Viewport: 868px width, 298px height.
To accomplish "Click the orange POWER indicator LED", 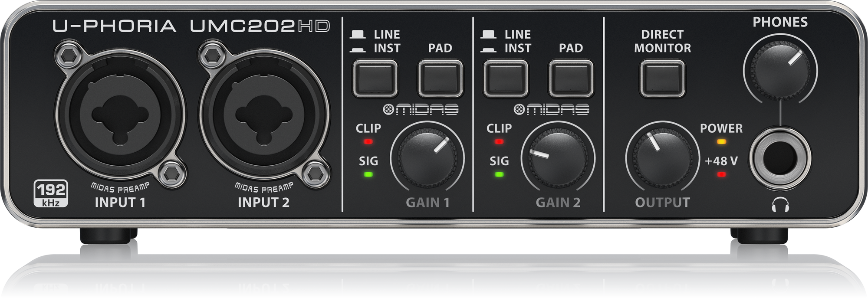I will [721, 142].
